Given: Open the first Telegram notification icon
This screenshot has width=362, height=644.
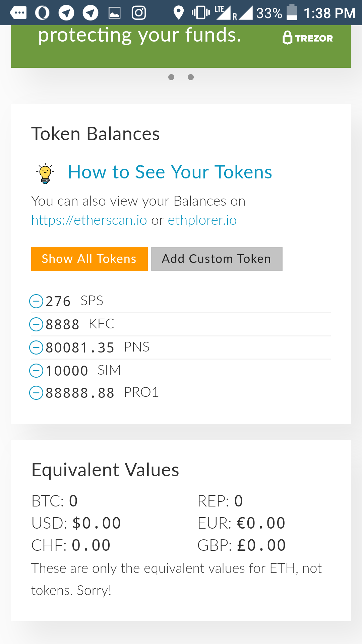Looking at the screenshot, I should coord(66,13).
